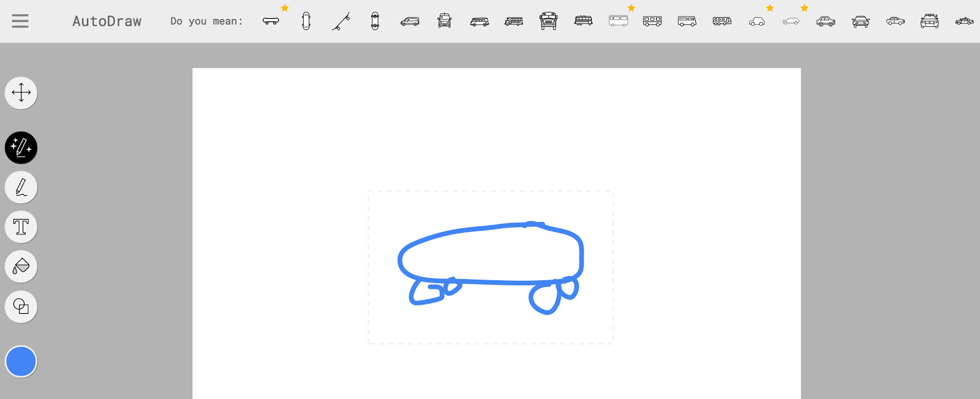Pick the front-facing van suggestion
The width and height of the screenshot is (980, 399).
[445, 21]
